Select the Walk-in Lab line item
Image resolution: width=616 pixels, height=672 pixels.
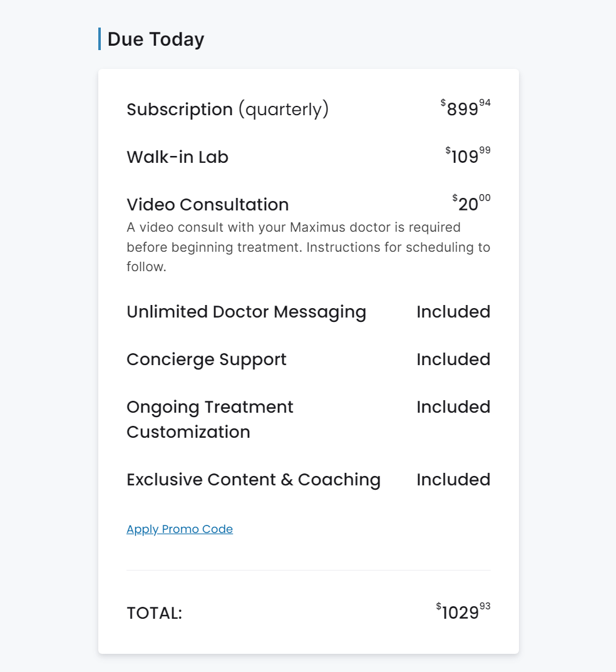click(x=177, y=157)
